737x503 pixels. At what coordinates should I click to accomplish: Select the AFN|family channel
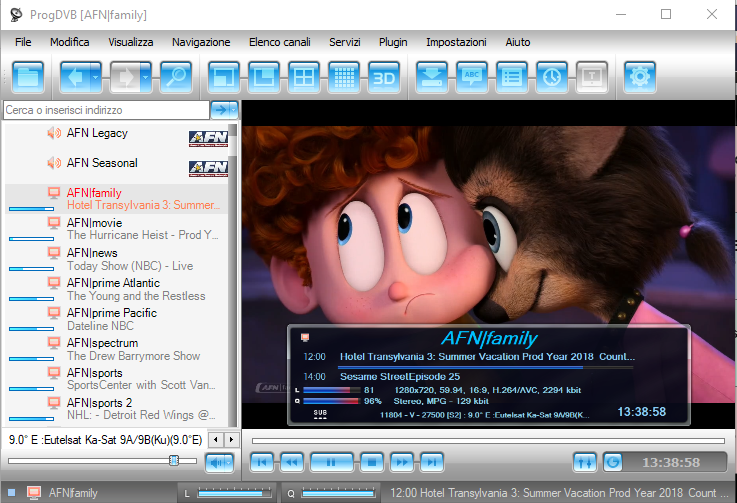click(117, 199)
